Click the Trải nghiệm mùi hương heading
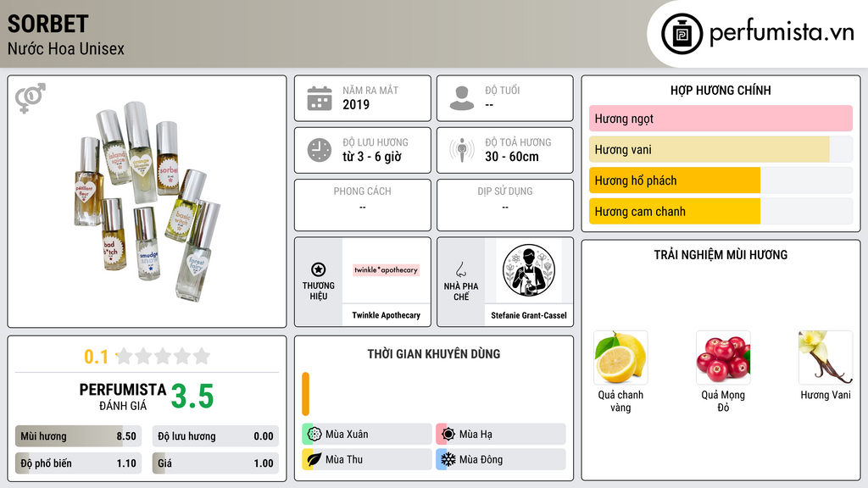Image resolution: width=868 pixels, height=488 pixels. pos(721,254)
